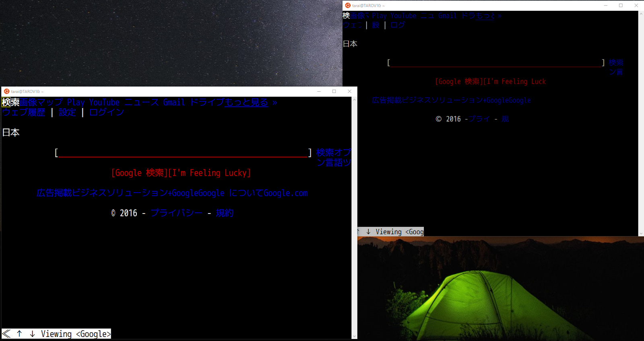
Task: Open +Google link in back window
Action: (495, 100)
